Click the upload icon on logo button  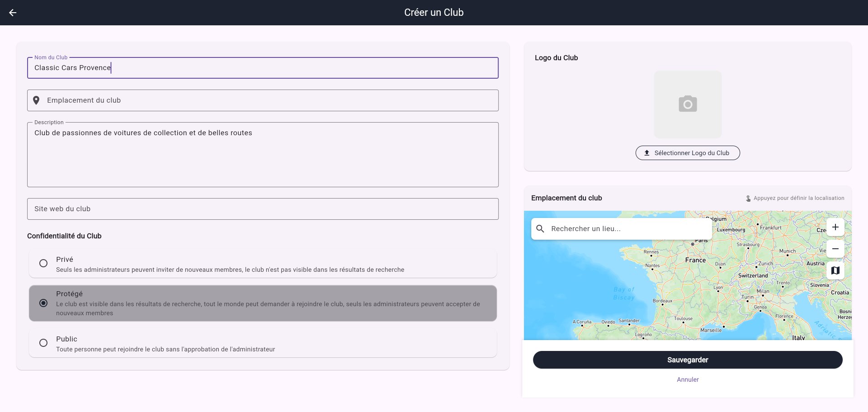(x=646, y=153)
